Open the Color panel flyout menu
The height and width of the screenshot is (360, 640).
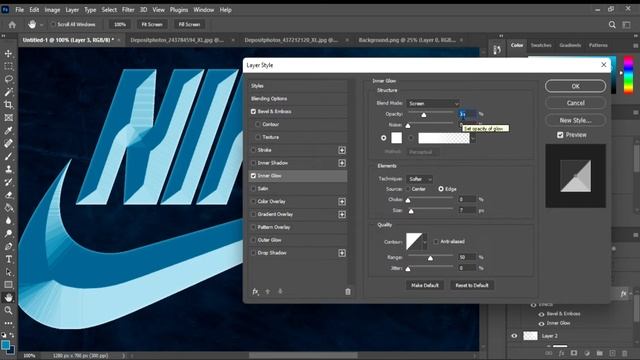[636, 45]
